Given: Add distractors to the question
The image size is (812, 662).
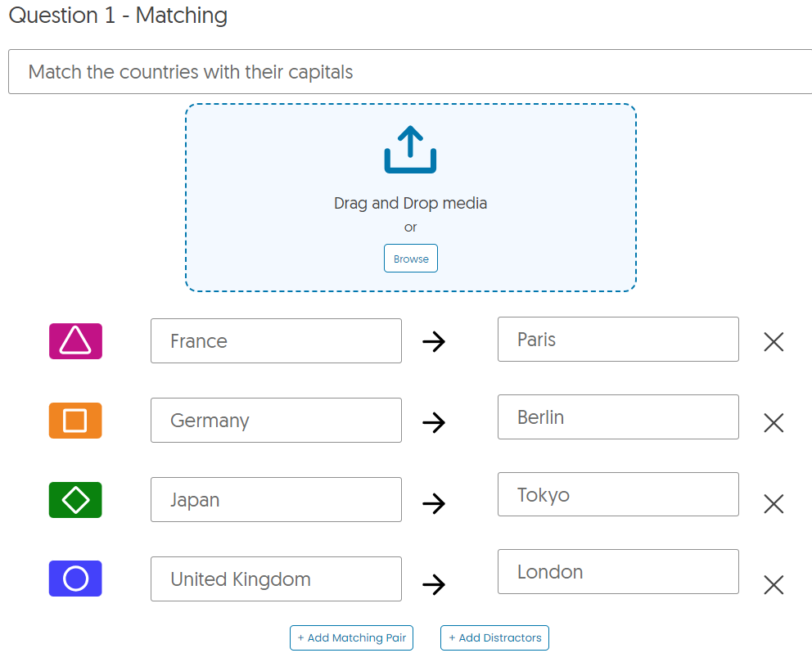Looking at the screenshot, I should [x=494, y=637].
